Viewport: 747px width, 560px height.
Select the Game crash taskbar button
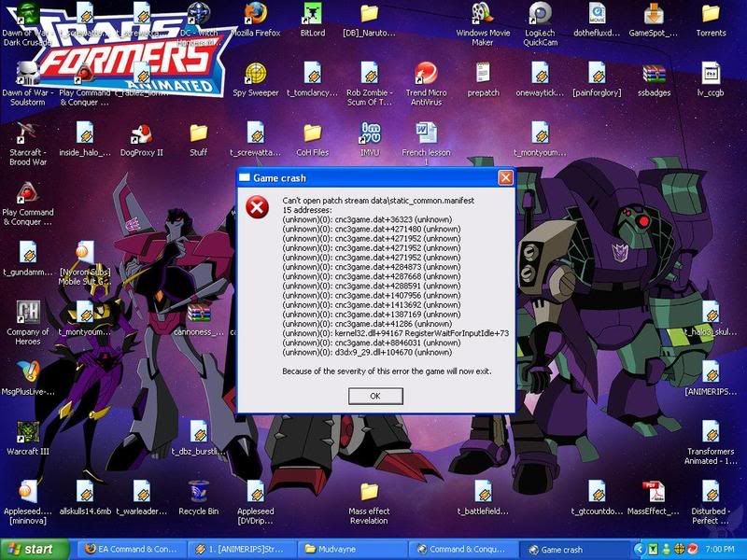click(x=572, y=550)
